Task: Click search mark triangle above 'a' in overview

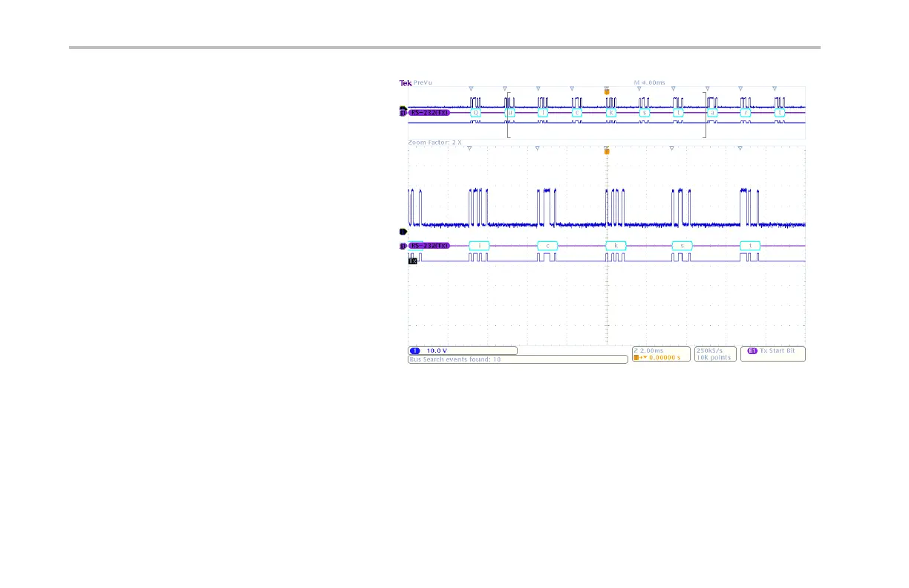Action: pos(706,88)
